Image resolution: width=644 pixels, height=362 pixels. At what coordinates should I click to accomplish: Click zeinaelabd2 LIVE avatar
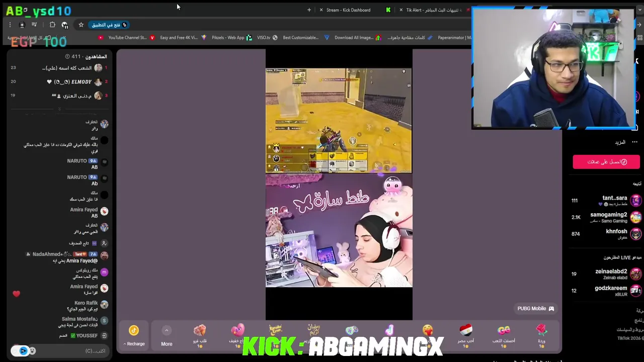point(636,274)
